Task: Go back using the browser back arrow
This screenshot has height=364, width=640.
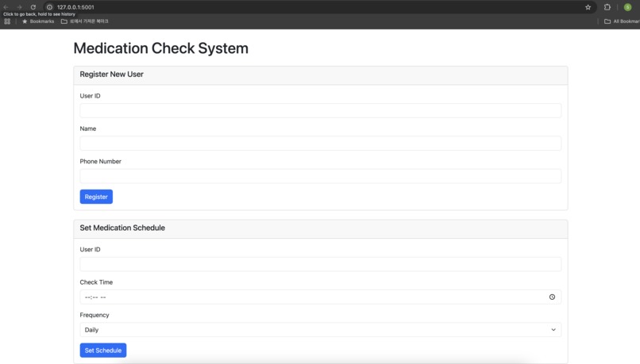Action: pos(6,7)
